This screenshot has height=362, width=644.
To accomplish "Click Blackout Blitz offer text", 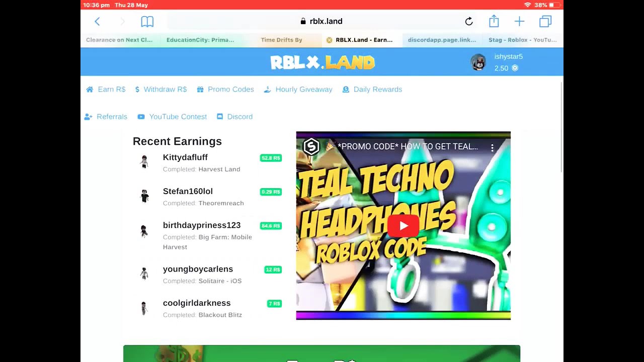I will click(220, 315).
